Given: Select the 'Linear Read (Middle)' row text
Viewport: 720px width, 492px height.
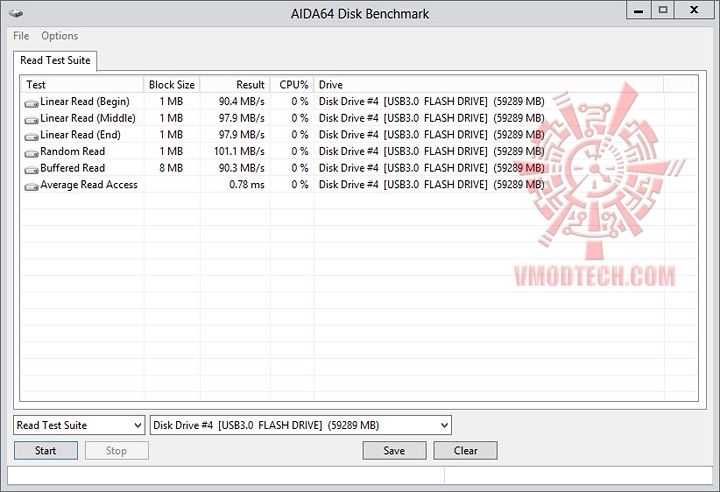Looking at the screenshot, I should click(x=88, y=118).
